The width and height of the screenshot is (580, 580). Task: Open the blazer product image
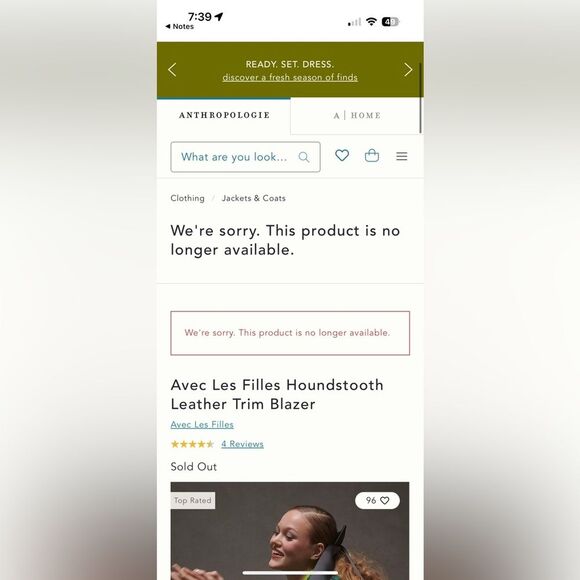coord(290,531)
